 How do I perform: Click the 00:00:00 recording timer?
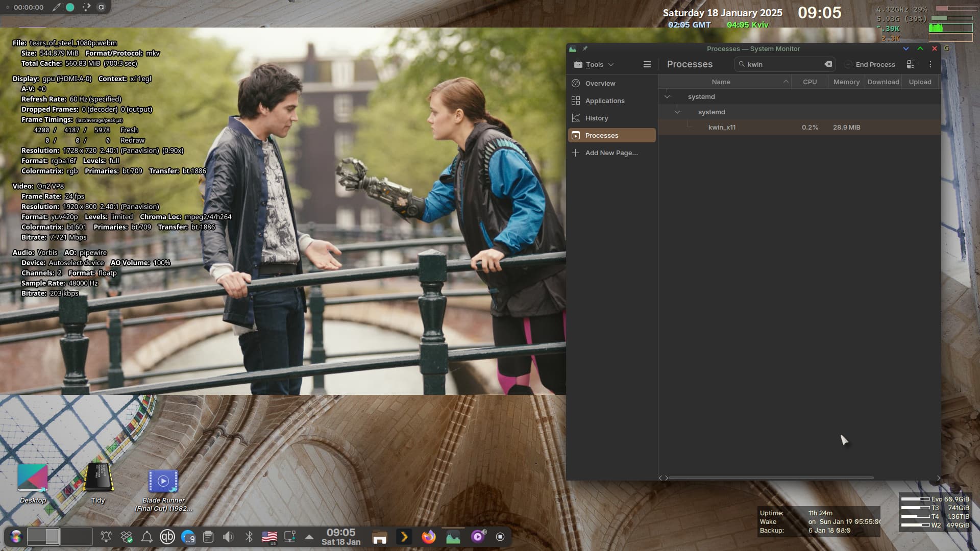pos(29,7)
